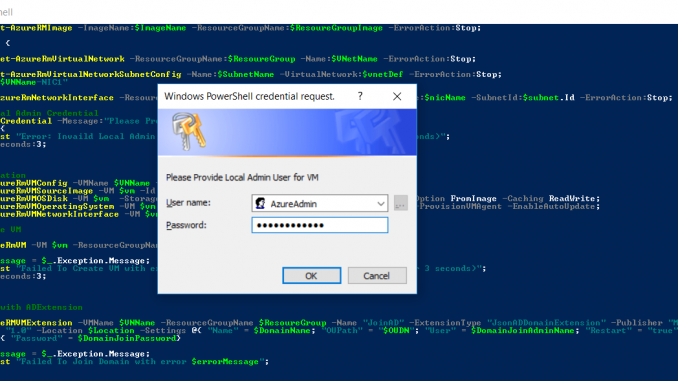Click 'ReadWrite' caching value in script

572,199
